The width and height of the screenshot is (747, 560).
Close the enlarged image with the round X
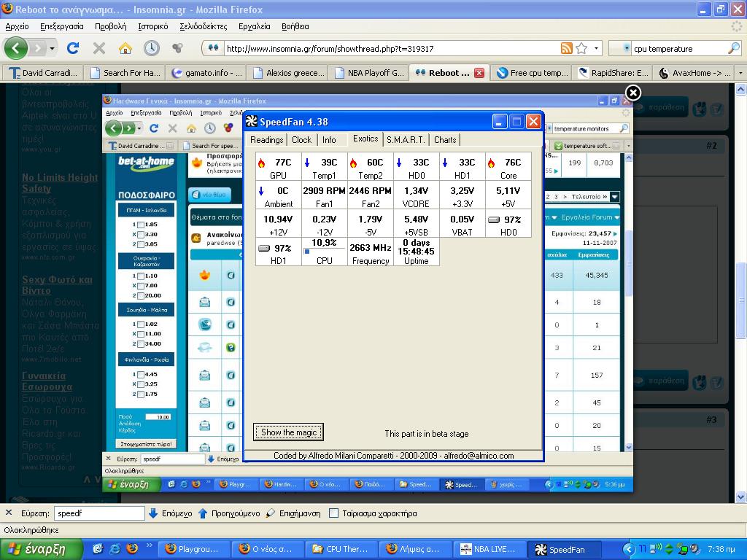(x=633, y=93)
